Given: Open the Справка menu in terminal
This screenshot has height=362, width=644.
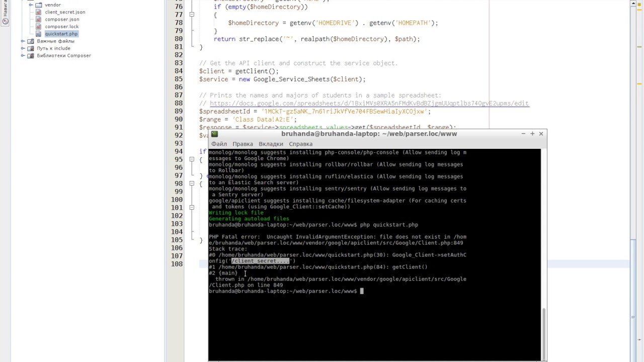Looking at the screenshot, I should pyautogui.click(x=301, y=144).
